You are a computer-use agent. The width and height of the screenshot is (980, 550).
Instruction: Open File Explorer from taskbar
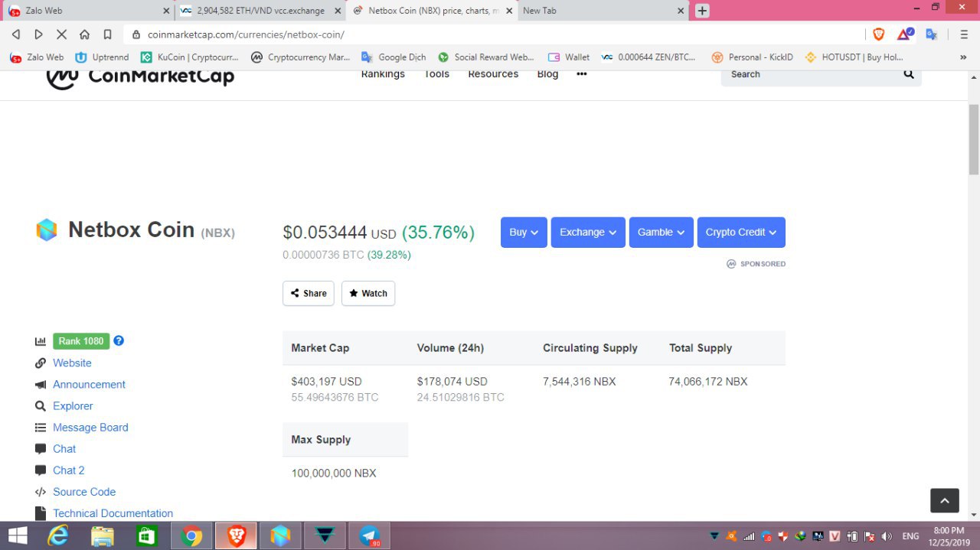click(103, 535)
